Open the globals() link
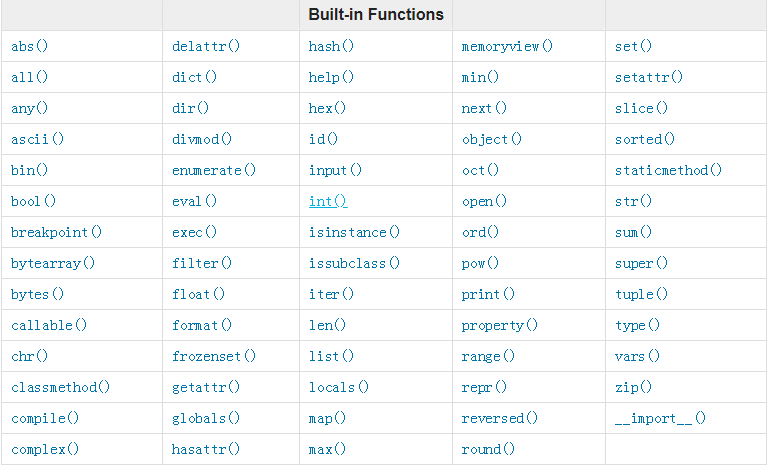The height and width of the screenshot is (466, 767). (x=206, y=418)
